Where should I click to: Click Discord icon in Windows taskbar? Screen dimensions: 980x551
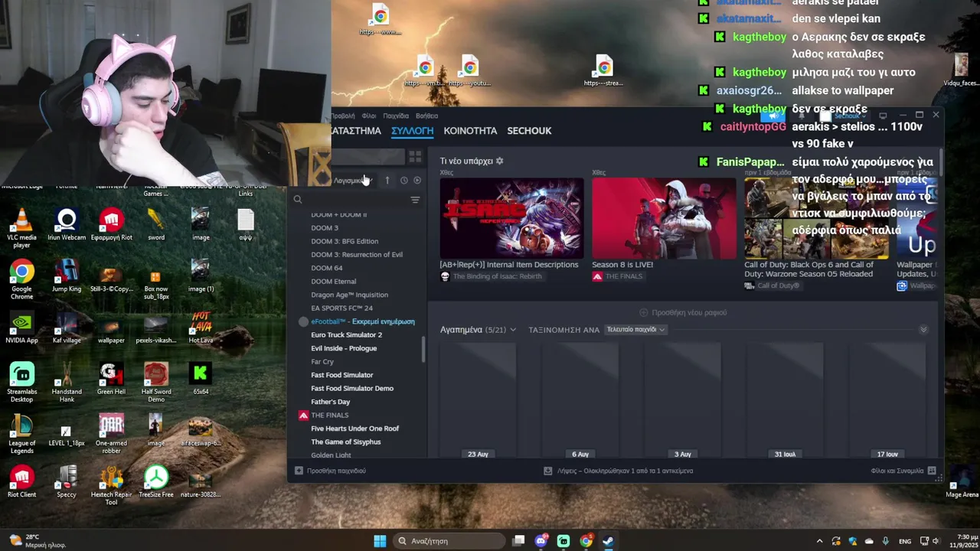(x=541, y=541)
